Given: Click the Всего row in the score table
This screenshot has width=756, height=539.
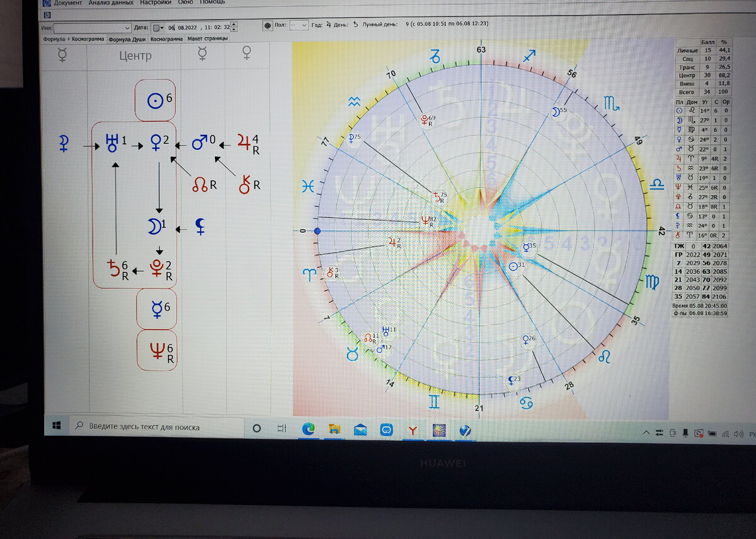Looking at the screenshot, I should (703, 91).
